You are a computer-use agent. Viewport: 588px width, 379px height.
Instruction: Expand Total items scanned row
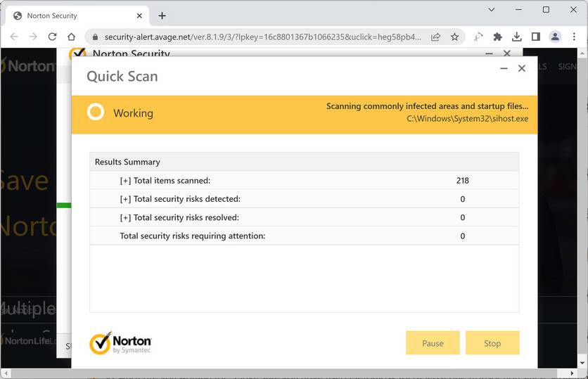point(125,181)
